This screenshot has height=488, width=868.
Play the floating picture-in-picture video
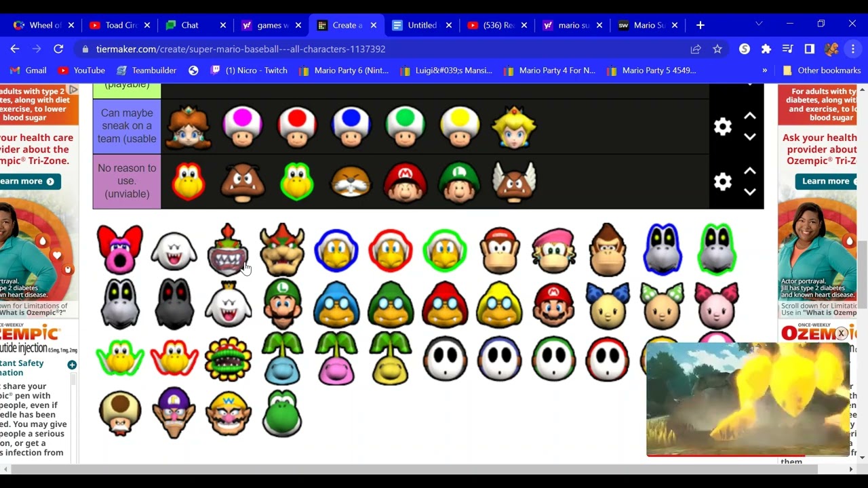(748, 399)
